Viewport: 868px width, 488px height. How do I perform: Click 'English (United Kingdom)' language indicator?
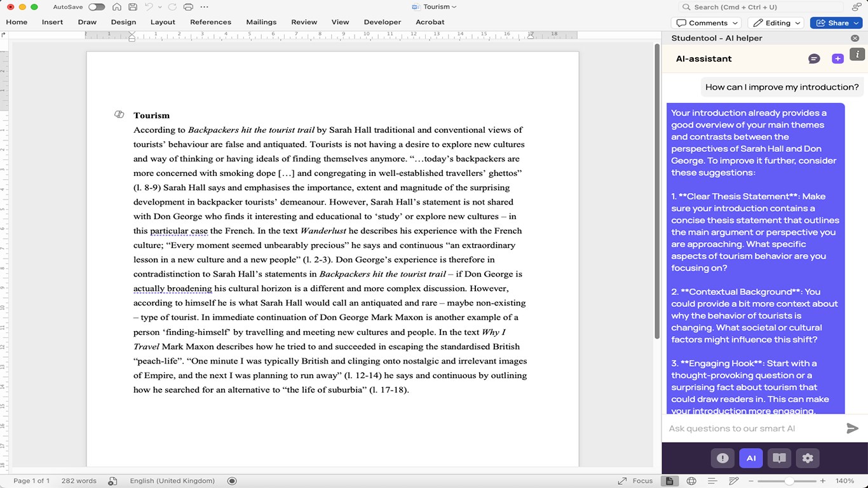[172, 481]
